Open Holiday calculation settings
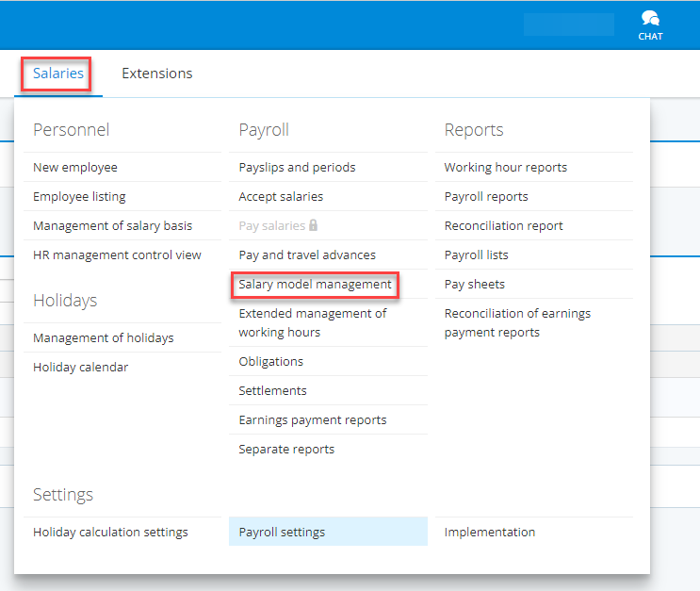 pyautogui.click(x=111, y=532)
